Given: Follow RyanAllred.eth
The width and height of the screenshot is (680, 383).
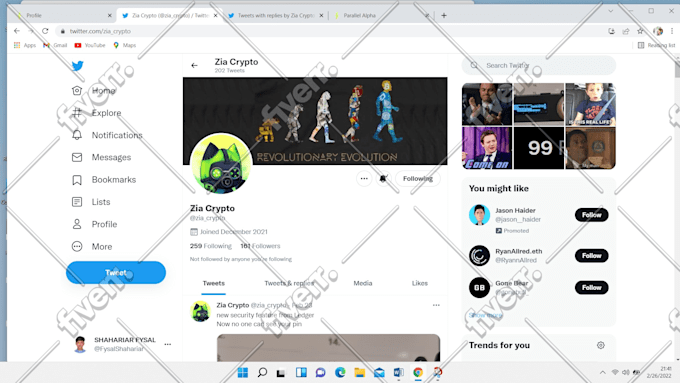Looking at the screenshot, I should click(592, 255).
